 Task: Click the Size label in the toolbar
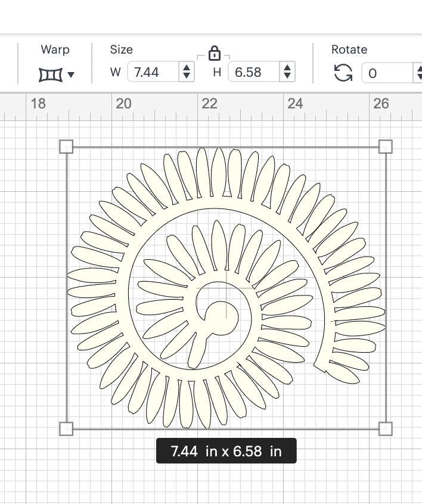point(122,49)
